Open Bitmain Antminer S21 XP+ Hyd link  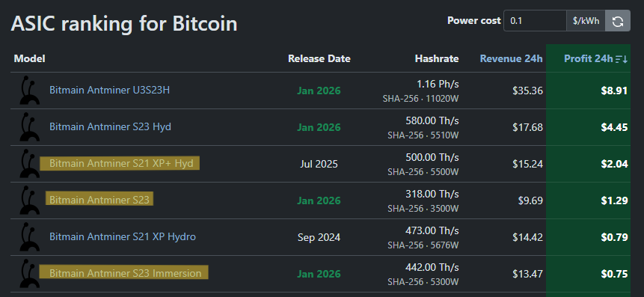[x=121, y=163]
